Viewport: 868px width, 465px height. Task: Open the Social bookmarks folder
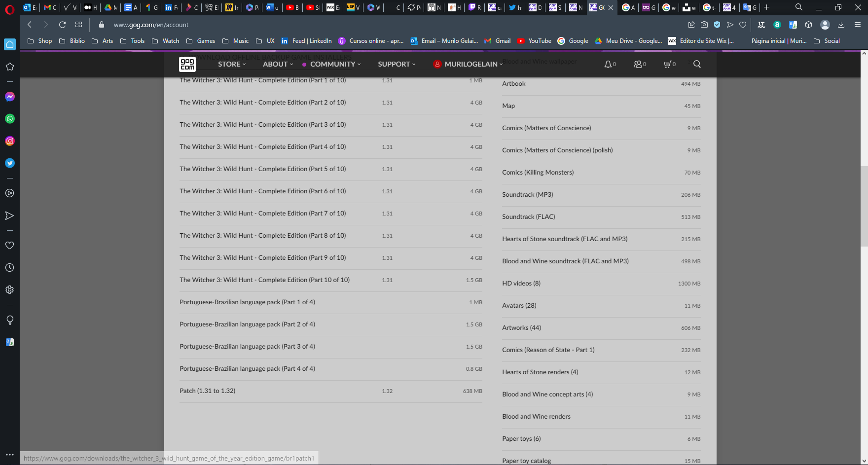click(x=827, y=41)
